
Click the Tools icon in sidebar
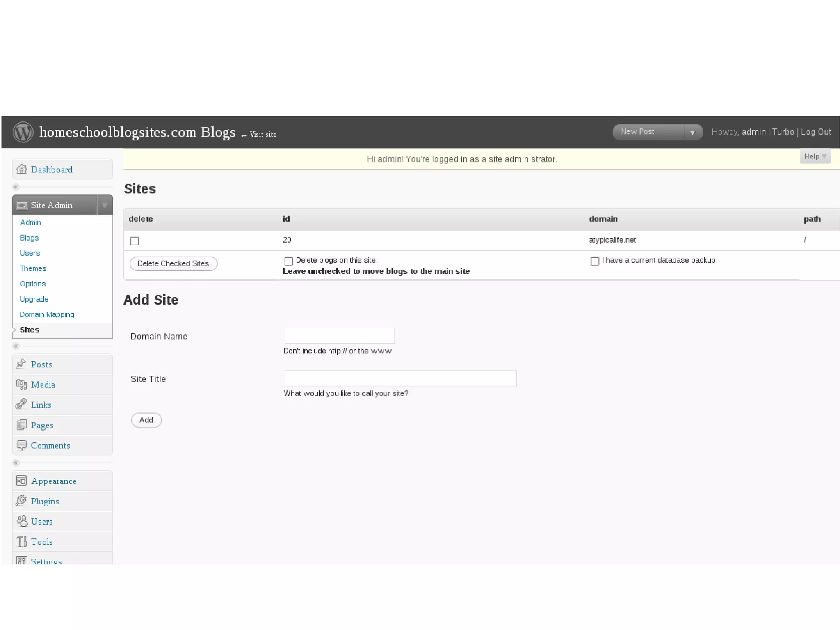click(x=21, y=541)
